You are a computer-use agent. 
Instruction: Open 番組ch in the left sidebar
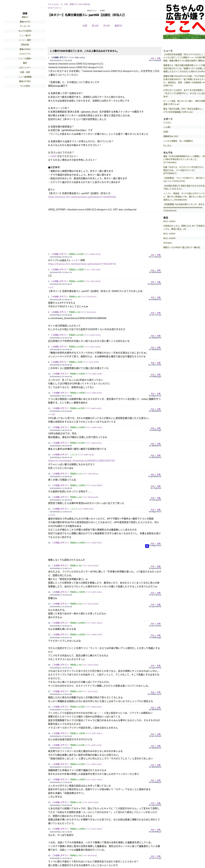click(25, 17)
